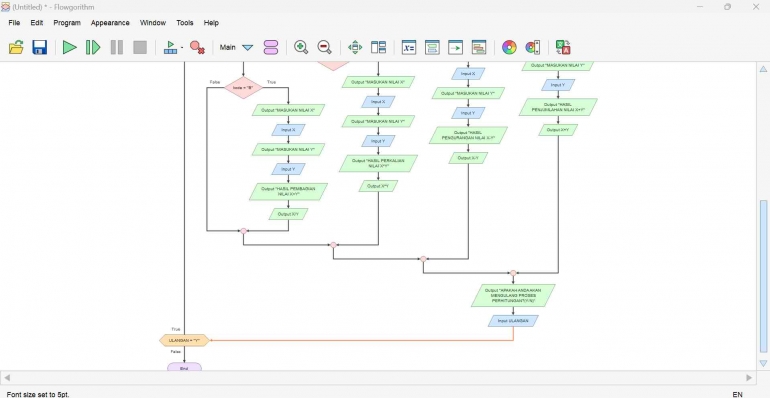Select the Input ULANGAN shape
Viewport: 770px width, 398px height.
coord(513,321)
